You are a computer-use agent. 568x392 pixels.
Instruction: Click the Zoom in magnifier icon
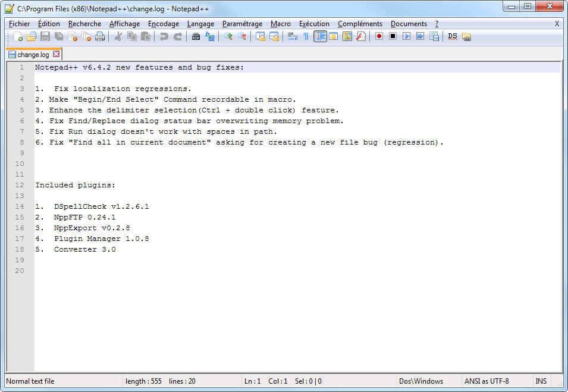[x=228, y=36]
